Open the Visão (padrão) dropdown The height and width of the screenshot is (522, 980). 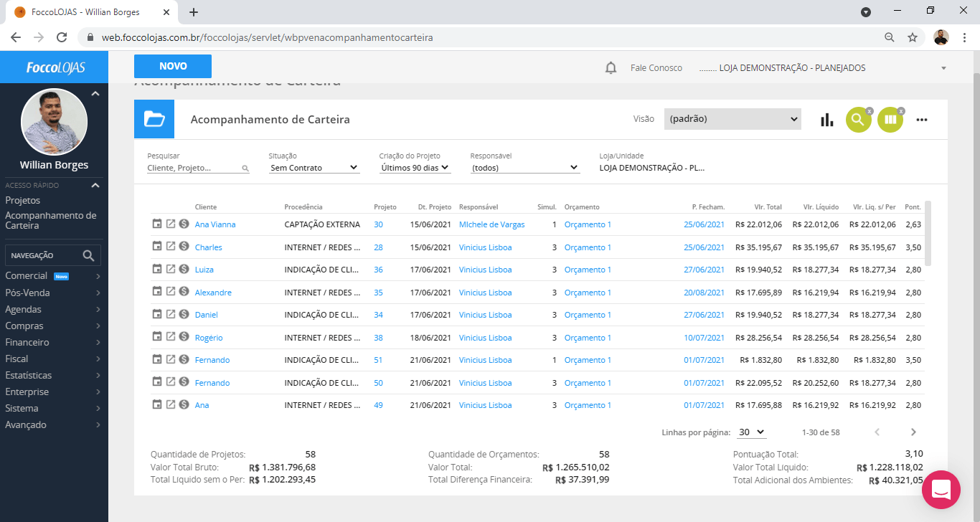tap(732, 119)
